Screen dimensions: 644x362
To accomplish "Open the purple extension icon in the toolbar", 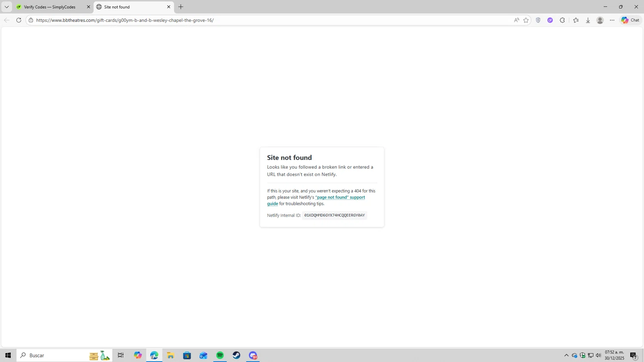I will pos(550,20).
